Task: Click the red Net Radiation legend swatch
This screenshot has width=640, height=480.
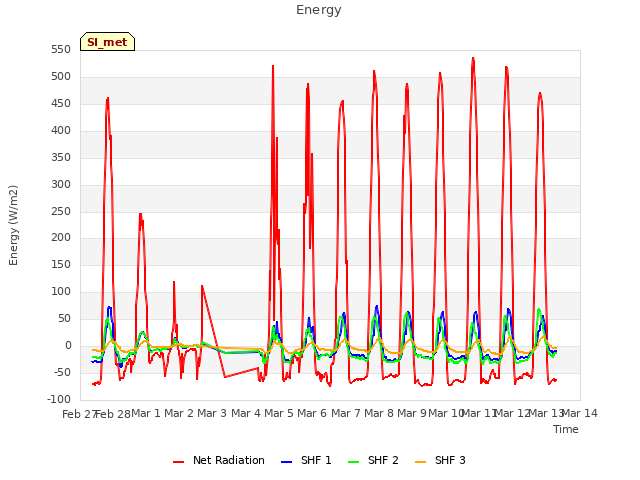Action: pos(178,462)
